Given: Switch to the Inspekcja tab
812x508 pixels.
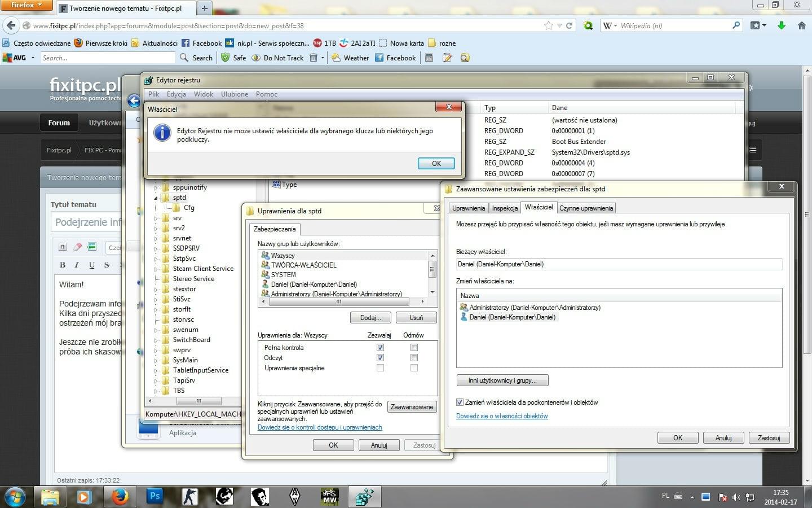Looking at the screenshot, I should click(x=505, y=208).
